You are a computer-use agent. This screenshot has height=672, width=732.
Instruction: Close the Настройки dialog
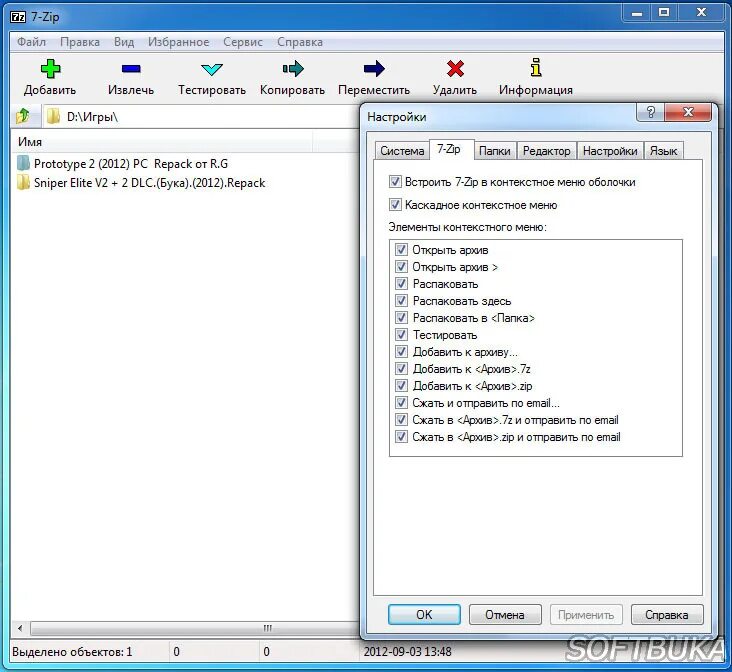click(688, 112)
